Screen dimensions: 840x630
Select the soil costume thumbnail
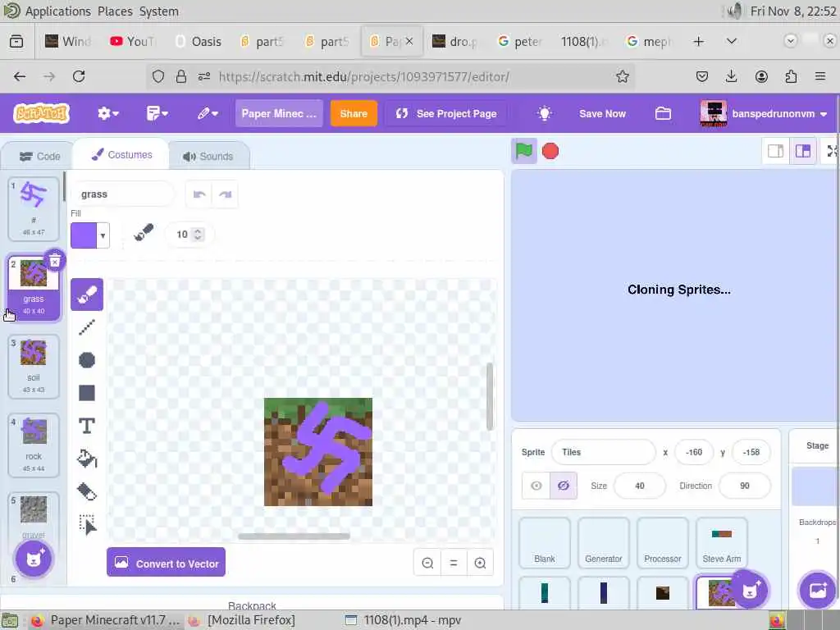pos(33,367)
